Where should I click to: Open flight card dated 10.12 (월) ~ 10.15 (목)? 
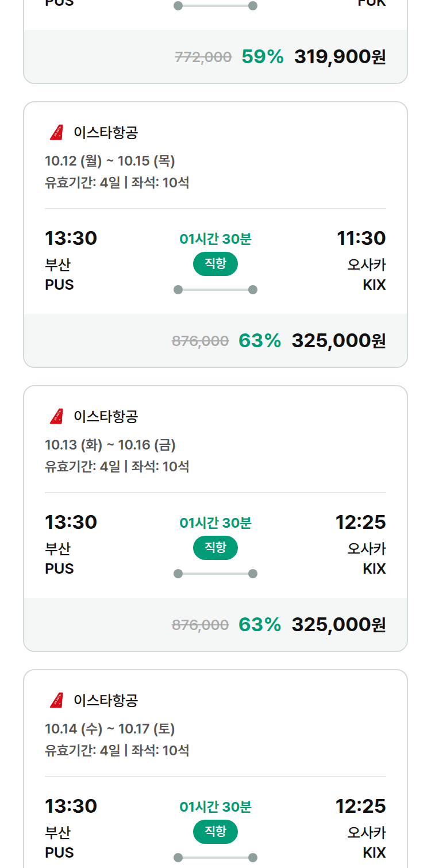click(215, 235)
